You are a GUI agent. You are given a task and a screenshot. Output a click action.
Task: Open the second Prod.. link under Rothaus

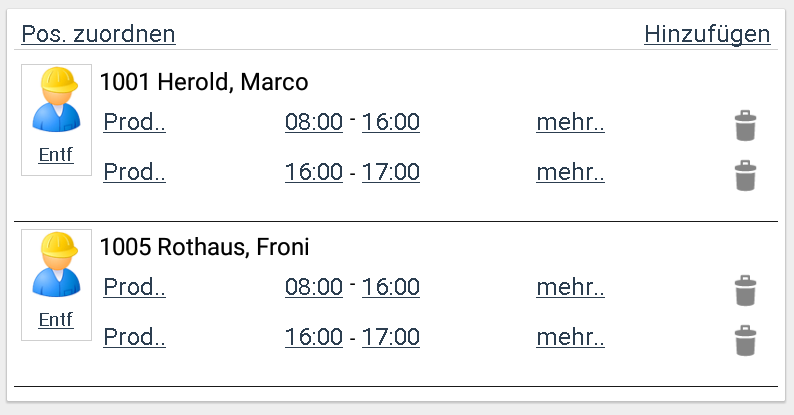134,337
